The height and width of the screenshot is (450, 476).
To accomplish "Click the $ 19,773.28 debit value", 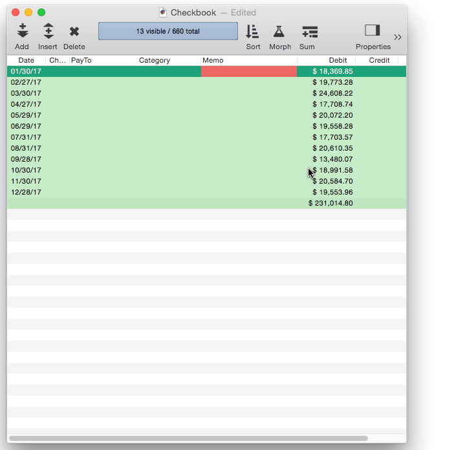I will (332, 82).
